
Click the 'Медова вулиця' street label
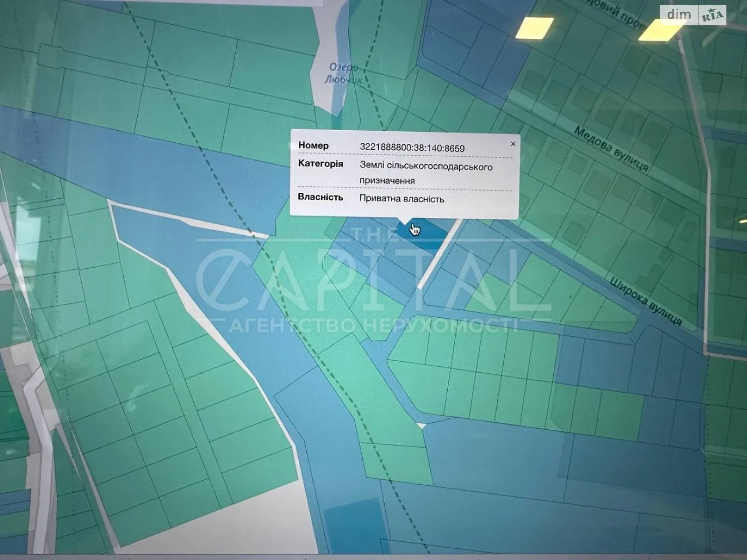tap(611, 149)
